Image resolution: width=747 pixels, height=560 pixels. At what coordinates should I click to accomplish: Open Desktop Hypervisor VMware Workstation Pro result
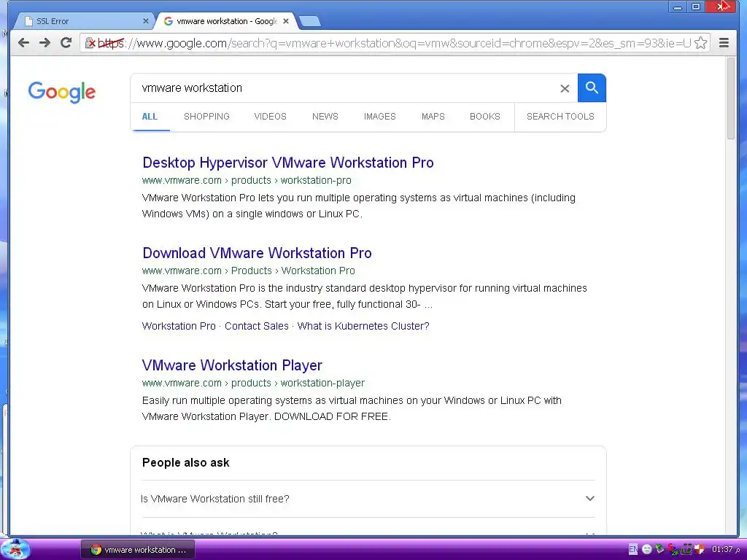[x=287, y=163]
